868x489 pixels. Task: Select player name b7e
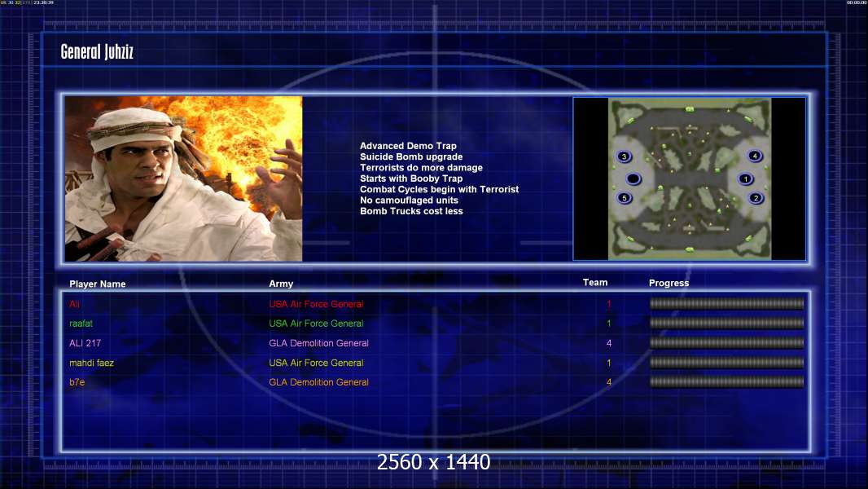[x=77, y=382]
